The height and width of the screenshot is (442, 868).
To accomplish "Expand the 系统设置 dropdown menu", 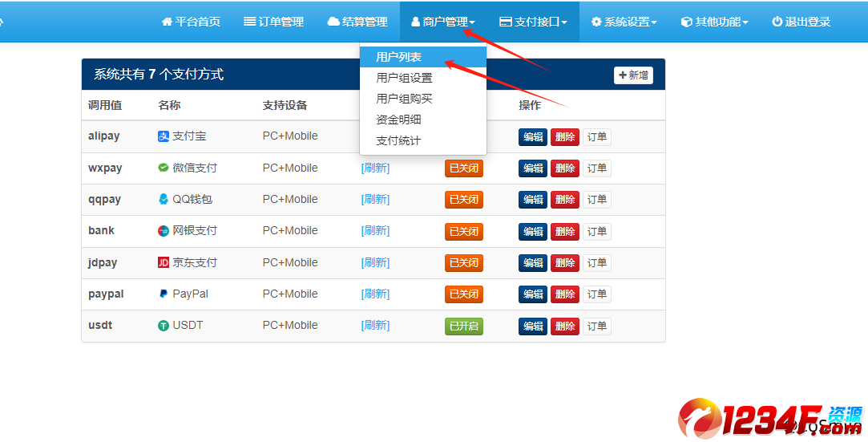I will tap(624, 22).
